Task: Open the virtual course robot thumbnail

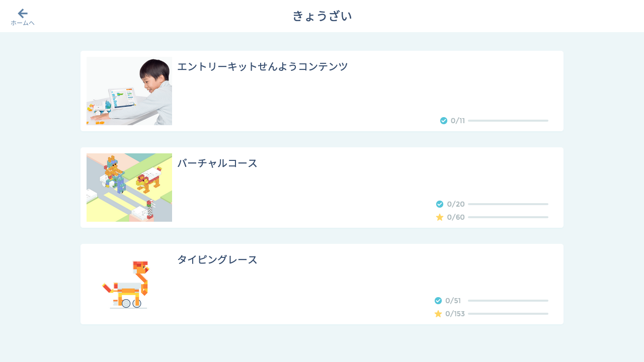Action: click(x=129, y=188)
